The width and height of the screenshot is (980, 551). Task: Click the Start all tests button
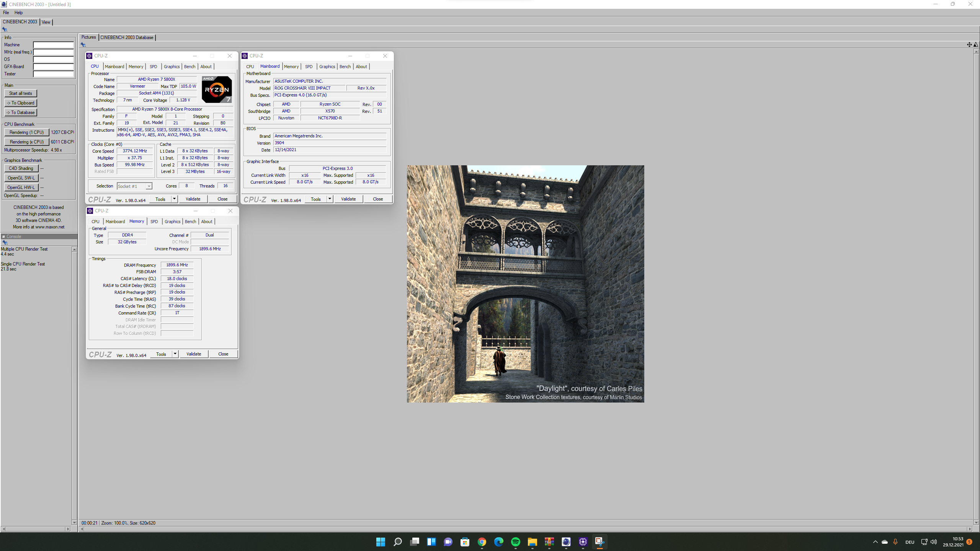21,93
